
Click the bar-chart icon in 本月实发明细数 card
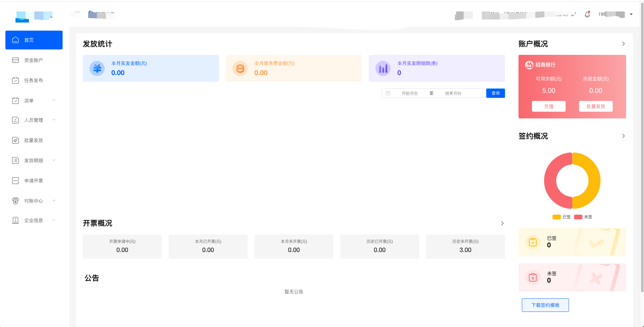pyautogui.click(x=383, y=69)
